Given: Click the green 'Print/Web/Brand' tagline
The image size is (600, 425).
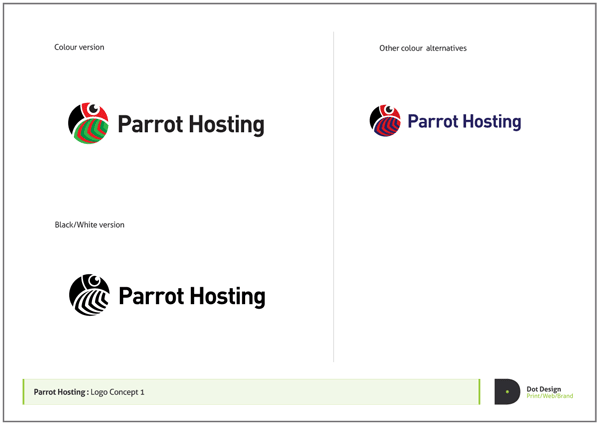Looking at the screenshot, I should click(550, 396).
